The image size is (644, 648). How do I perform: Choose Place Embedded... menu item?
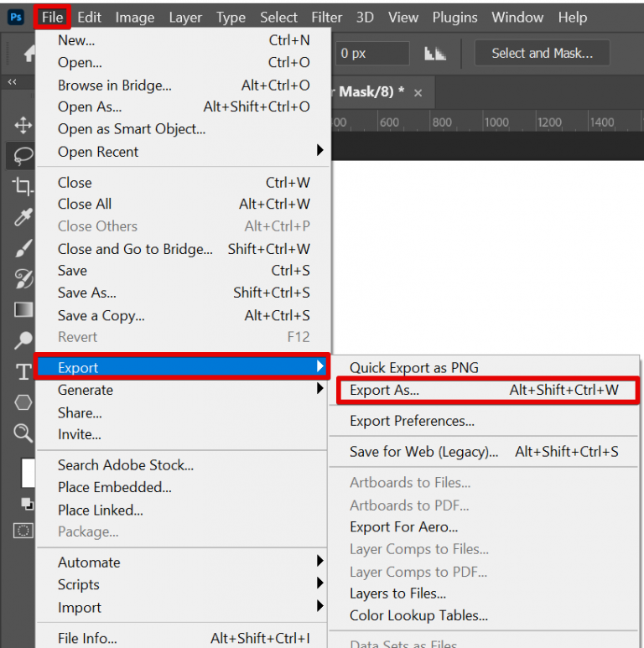(182, 487)
